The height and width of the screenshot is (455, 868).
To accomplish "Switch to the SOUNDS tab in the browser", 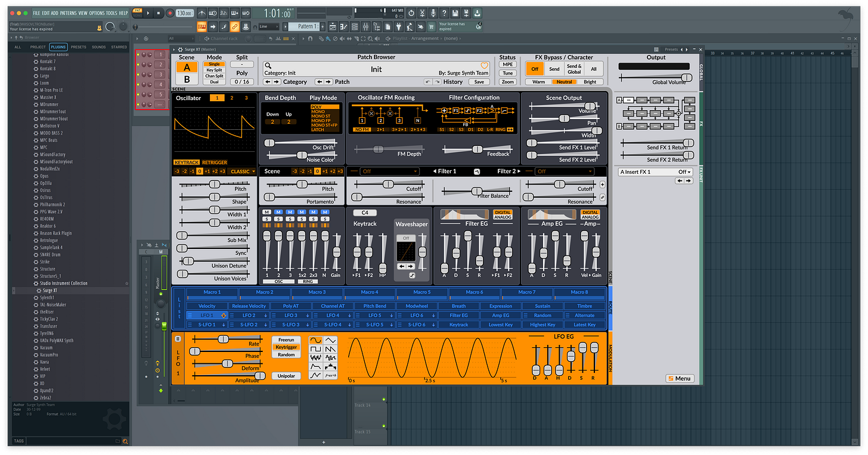I will (x=98, y=46).
